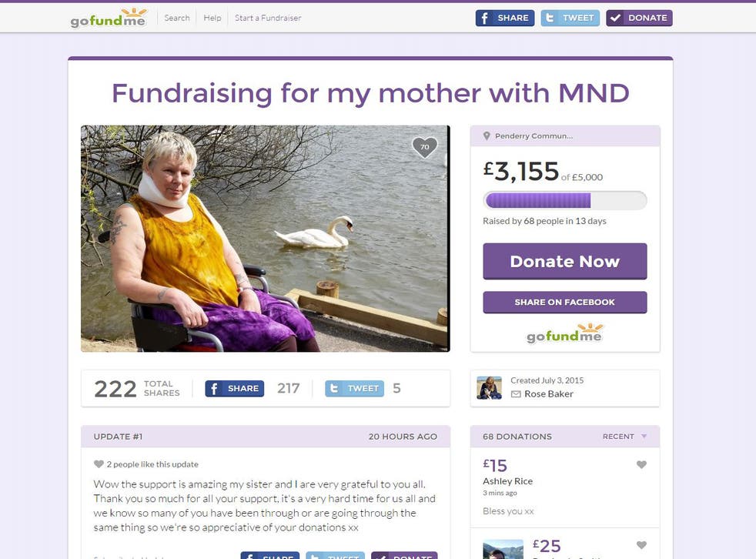This screenshot has height=559, width=756.
Task: Click the SHARE ON FACEBOOK button
Action: [565, 303]
